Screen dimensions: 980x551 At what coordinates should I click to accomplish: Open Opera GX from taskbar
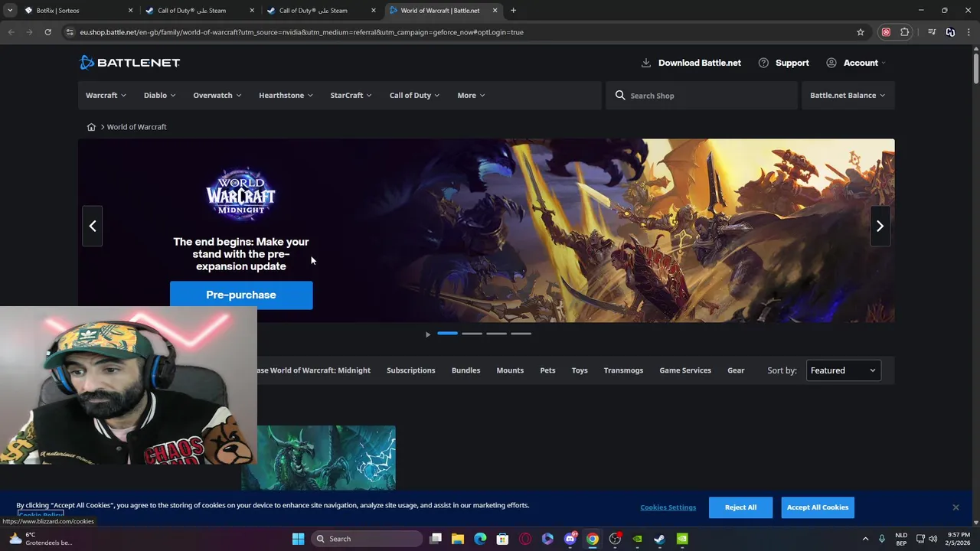click(x=525, y=539)
